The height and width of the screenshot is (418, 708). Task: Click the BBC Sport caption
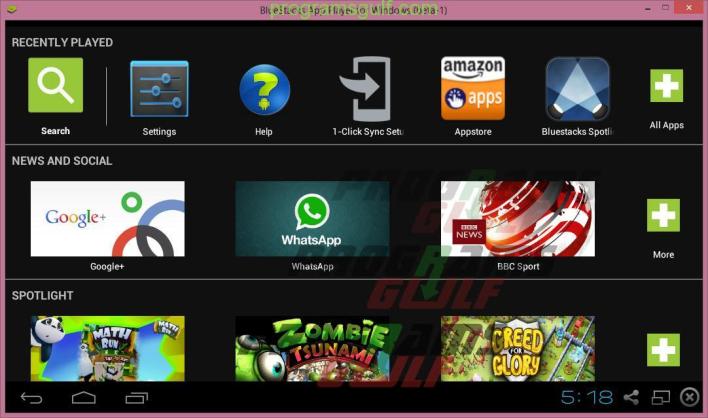(x=518, y=266)
